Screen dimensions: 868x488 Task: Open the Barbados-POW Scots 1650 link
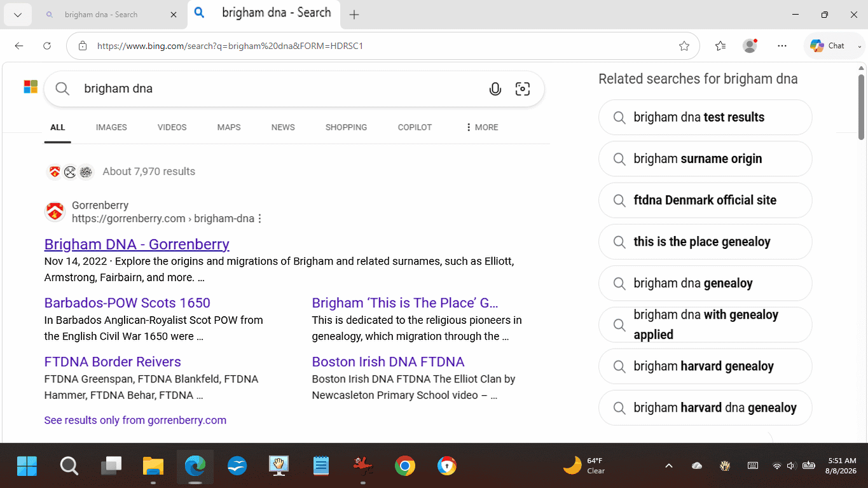(127, 303)
